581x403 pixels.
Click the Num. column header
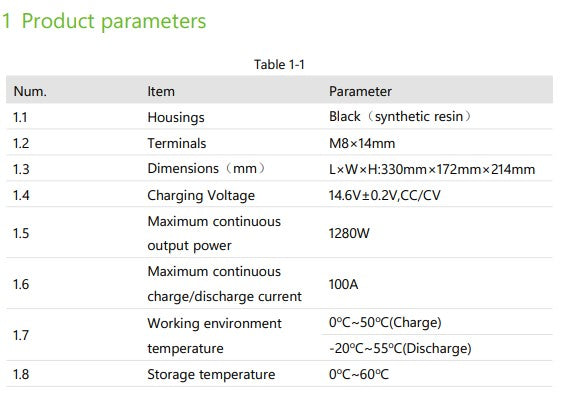tap(30, 91)
